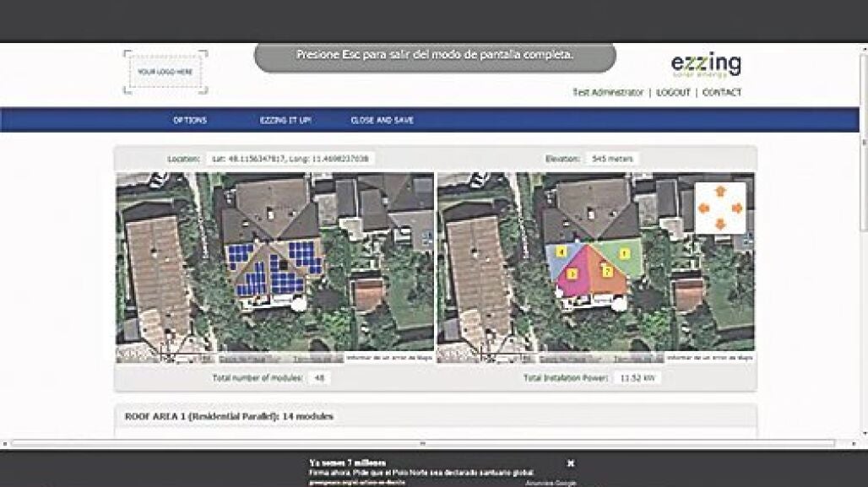
Task: Click the down arrow on map pan control
Action: [719, 224]
